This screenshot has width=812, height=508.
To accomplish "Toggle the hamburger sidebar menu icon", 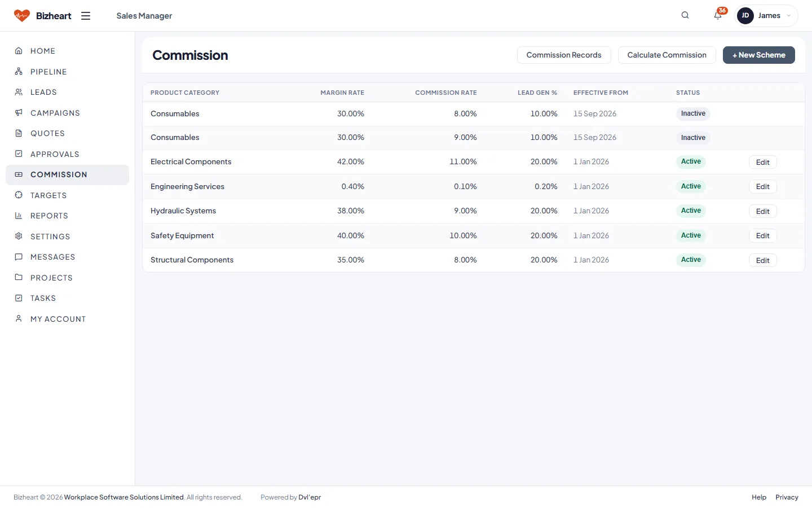I will pyautogui.click(x=86, y=16).
